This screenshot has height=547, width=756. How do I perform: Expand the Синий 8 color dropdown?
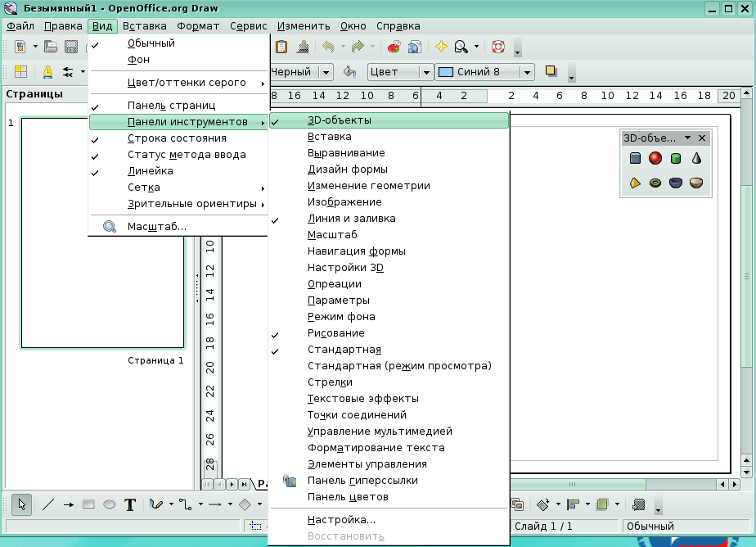[x=527, y=72]
